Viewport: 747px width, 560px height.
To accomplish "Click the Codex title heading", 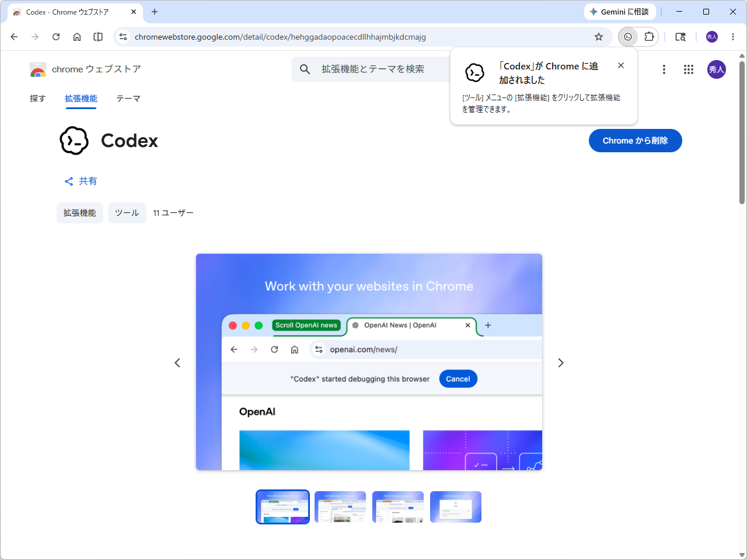I will tap(130, 141).
